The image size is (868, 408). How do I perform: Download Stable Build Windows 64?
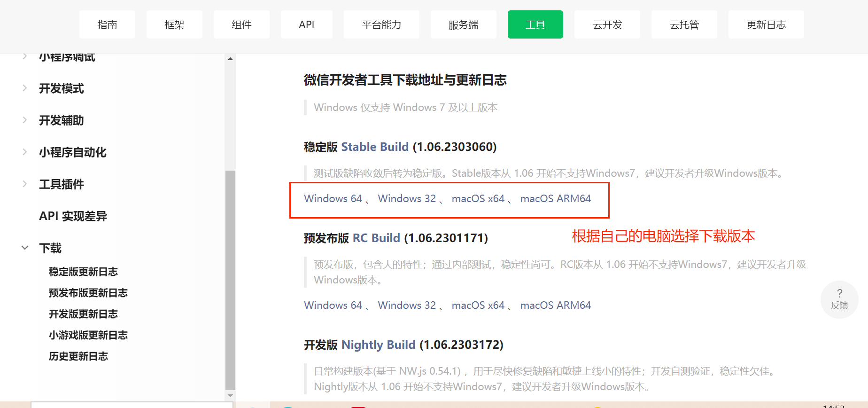(x=333, y=198)
